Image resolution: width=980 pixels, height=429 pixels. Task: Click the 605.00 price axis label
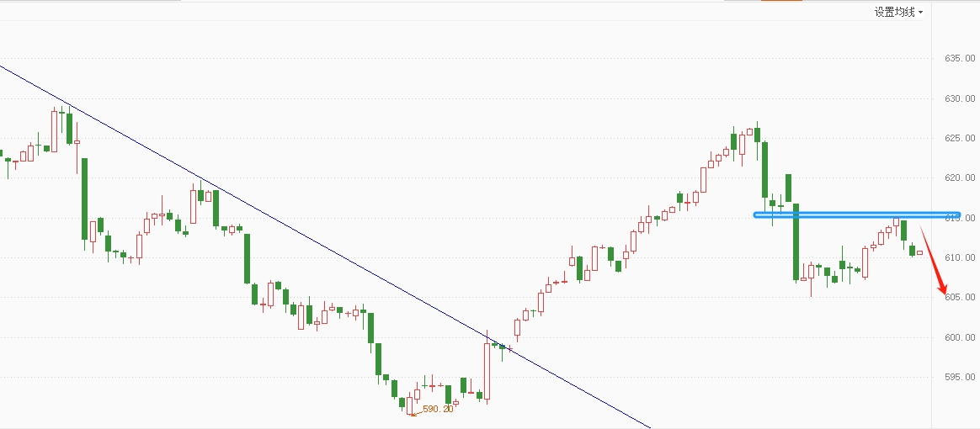[x=960, y=297]
